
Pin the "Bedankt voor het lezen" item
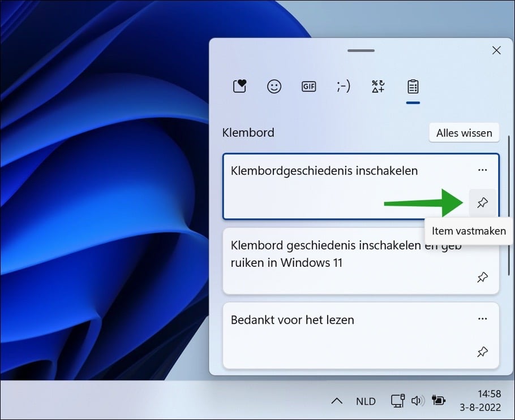point(483,352)
